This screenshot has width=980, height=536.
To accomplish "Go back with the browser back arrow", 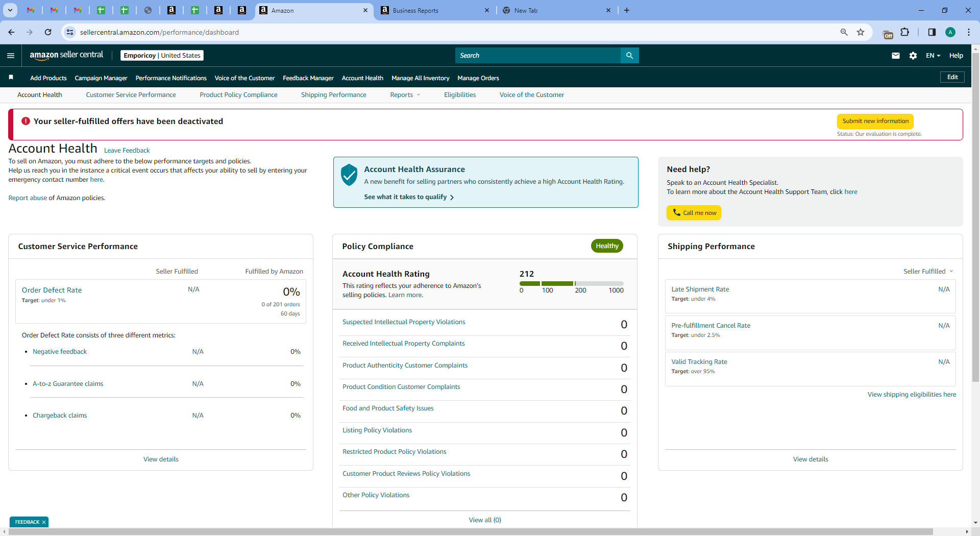I will [11, 32].
